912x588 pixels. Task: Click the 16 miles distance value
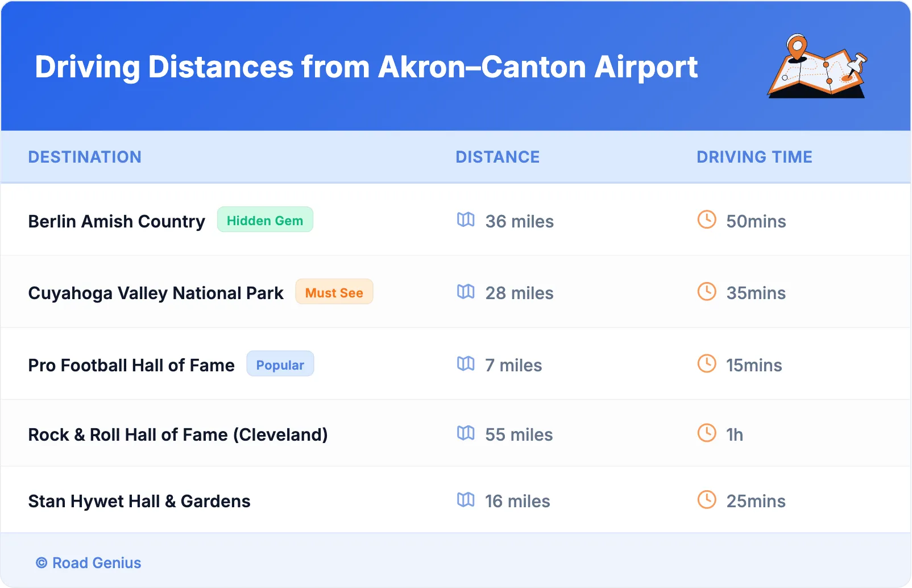pos(517,501)
